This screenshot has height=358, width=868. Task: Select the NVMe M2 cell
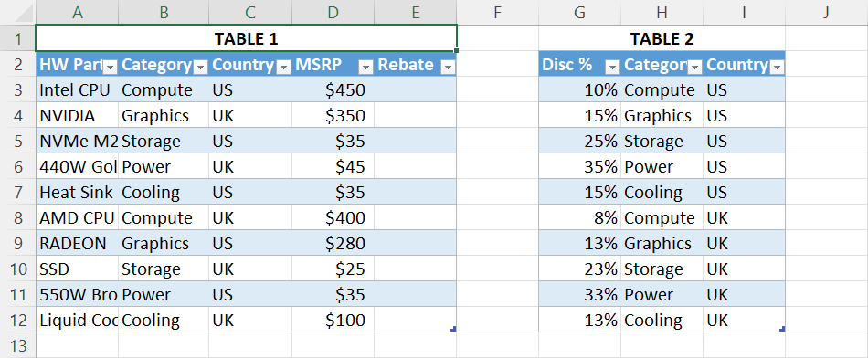click(x=77, y=141)
